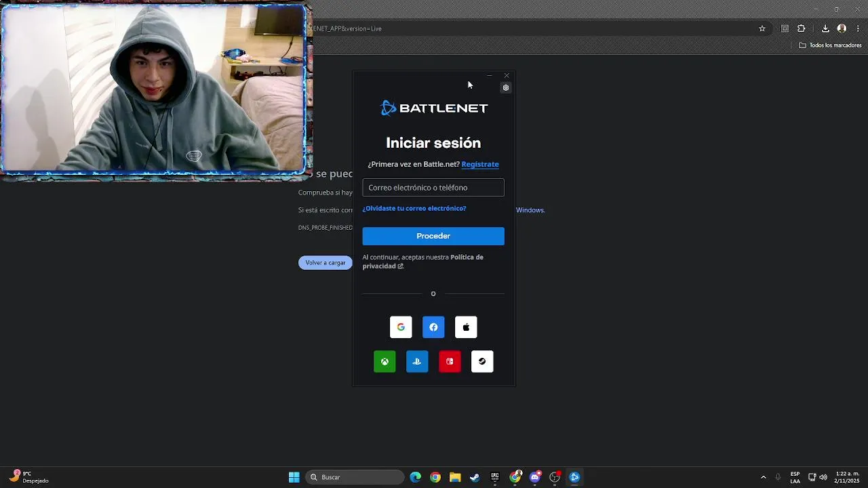Open Chrome downloads icon
Viewport: 868px width, 488px height.
[x=825, y=28]
